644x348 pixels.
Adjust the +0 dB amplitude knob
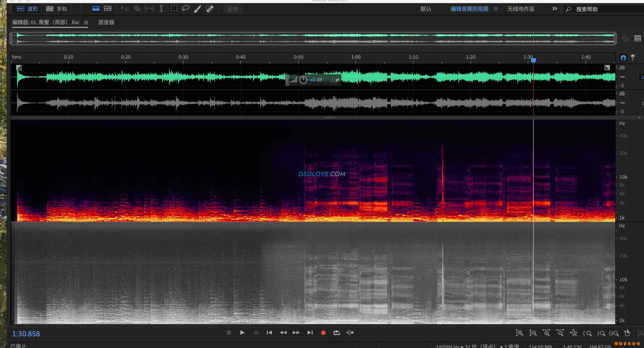[x=303, y=80]
